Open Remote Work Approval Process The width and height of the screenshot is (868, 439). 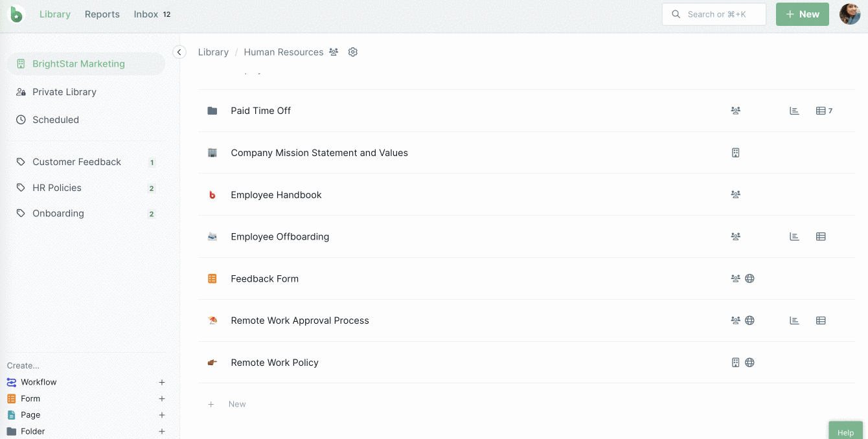tap(300, 321)
